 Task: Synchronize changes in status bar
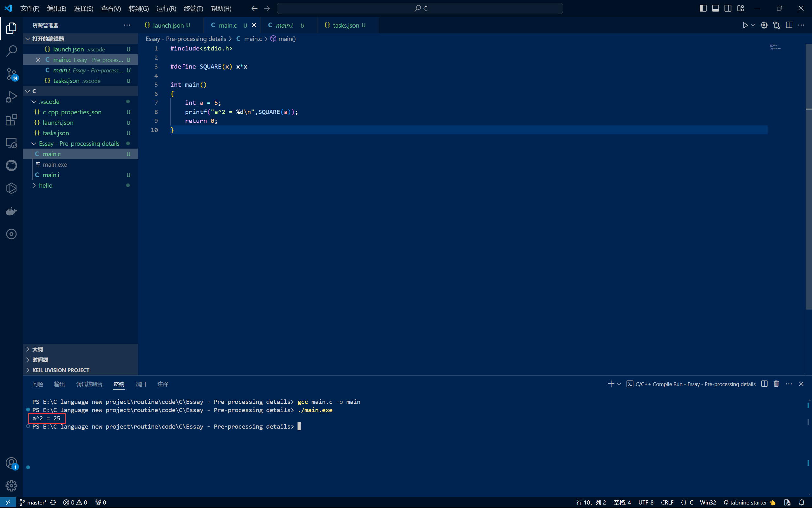53,502
